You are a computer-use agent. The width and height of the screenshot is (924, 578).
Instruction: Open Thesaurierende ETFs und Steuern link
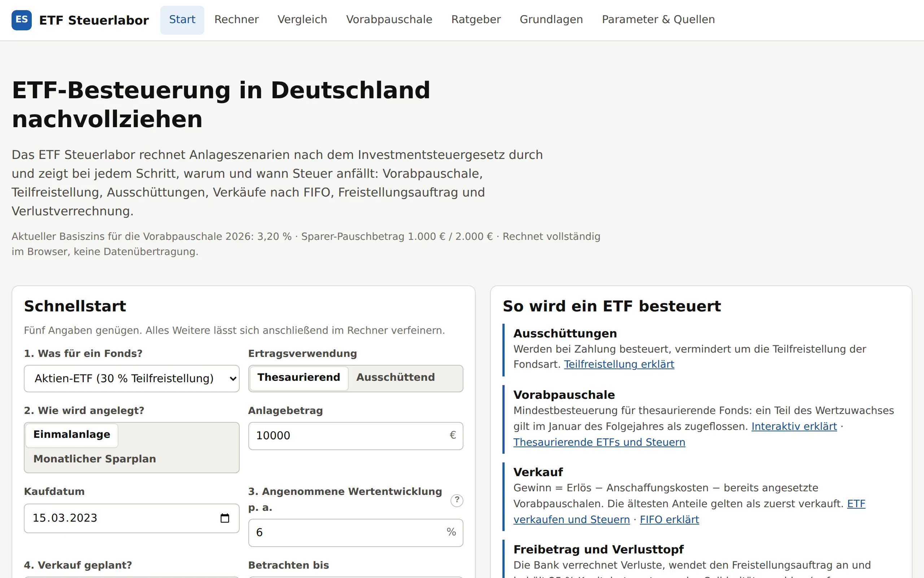[599, 442]
